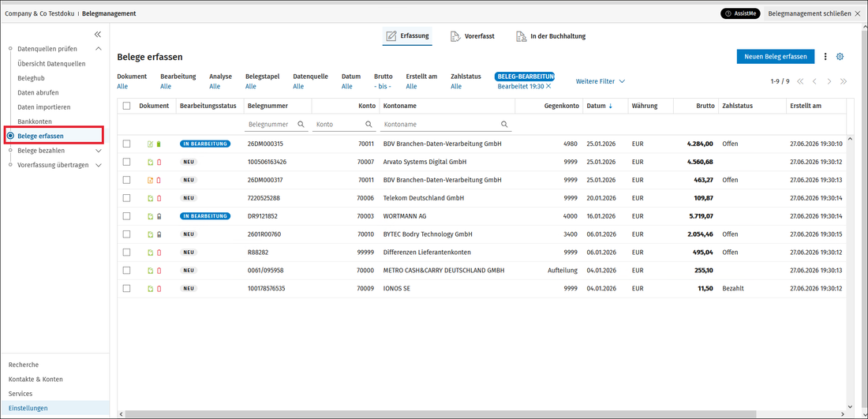Click the sort arrow next to Datum header
Screen dimensions: 868x419
pos(611,106)
